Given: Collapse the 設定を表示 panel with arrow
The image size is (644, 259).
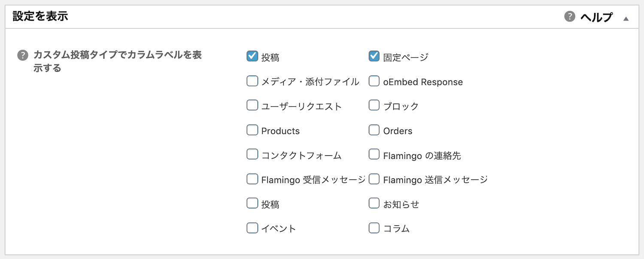Looking at the screenshot, I should (626, 18).
